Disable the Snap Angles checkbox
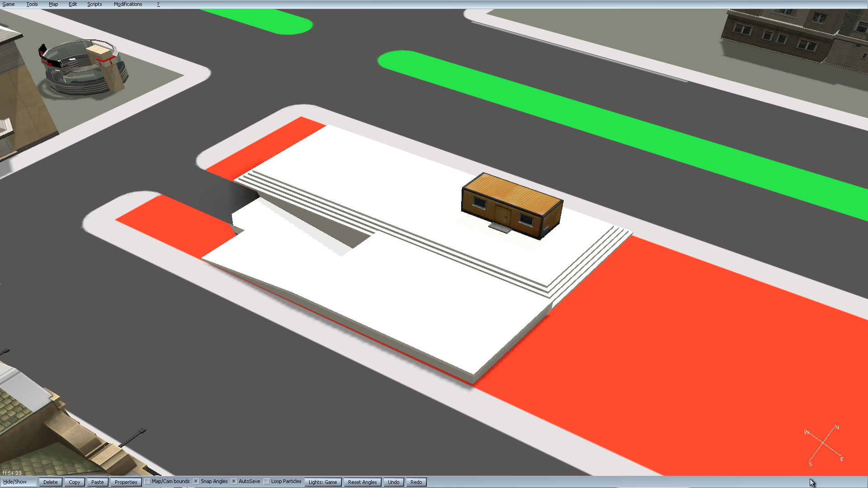Image resolution: width=868 pixels, height=488 pixels. [x=196, y=482]
